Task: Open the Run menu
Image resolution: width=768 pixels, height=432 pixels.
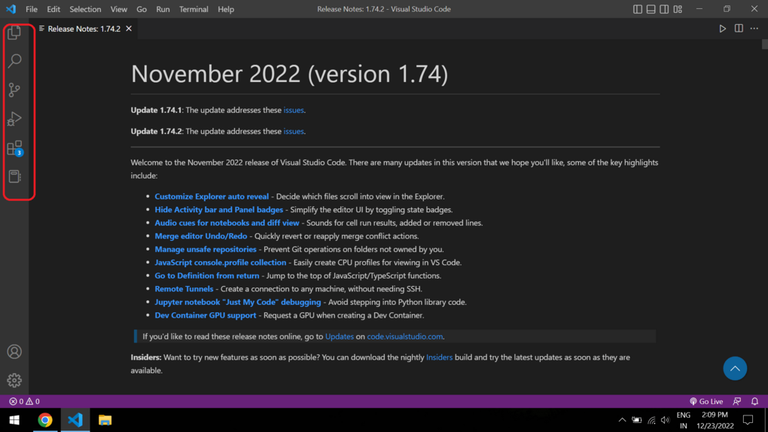Action: [163, 9]
